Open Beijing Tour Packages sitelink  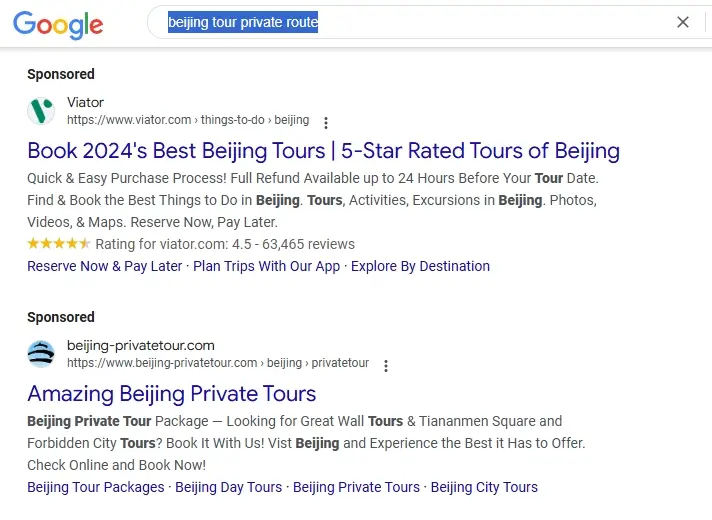[x=96, y=487]
